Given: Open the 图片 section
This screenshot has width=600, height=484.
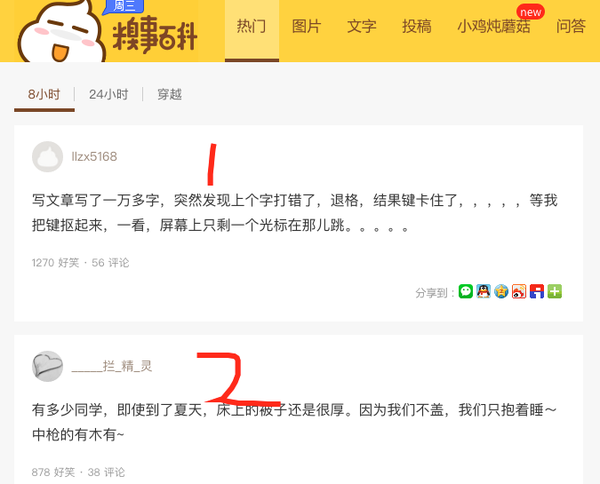Looking at the screenshot, I should coord(307,27).
